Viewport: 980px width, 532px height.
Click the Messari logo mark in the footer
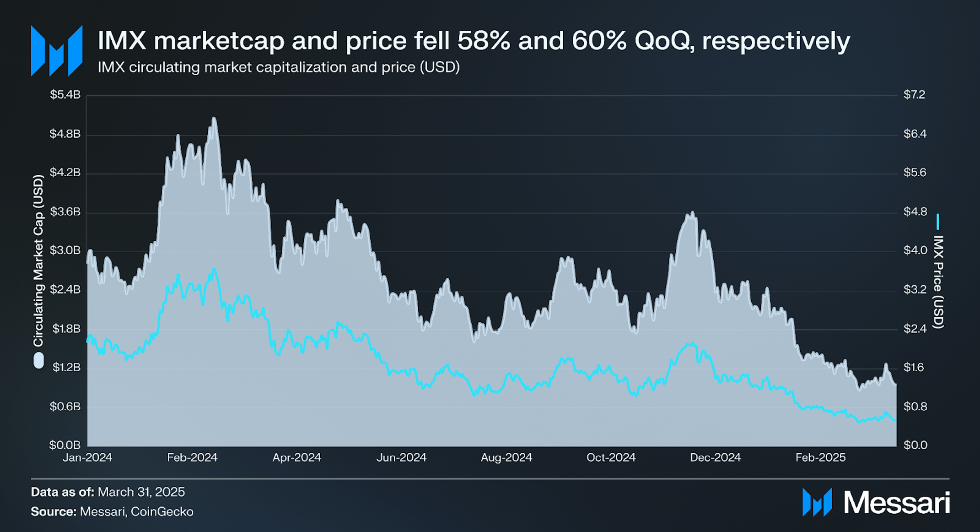(817, 502)
